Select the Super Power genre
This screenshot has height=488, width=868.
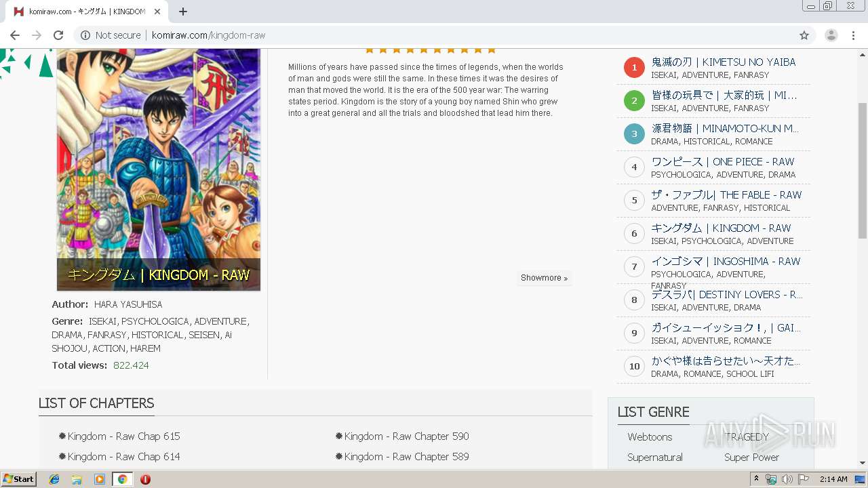[751, 457]
